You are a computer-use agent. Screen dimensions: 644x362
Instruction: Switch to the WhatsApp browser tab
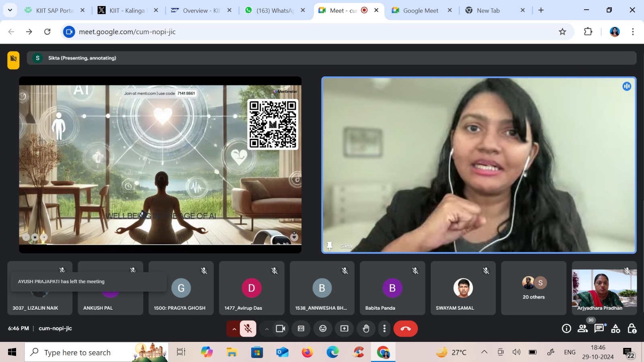pyautogui.click(x=275, y=10)
